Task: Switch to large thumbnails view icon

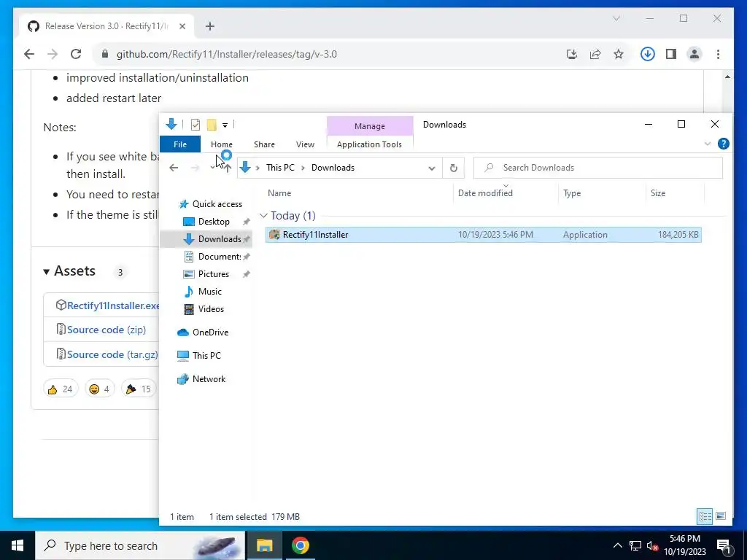Action: (x=721, y=516)
